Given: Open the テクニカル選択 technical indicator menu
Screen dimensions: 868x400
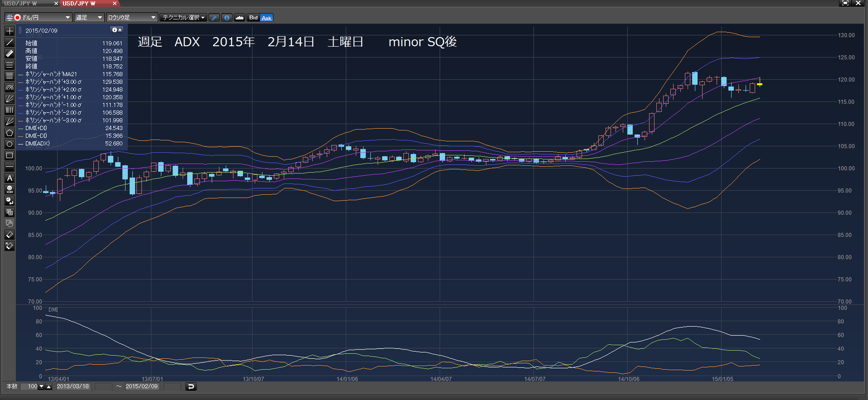Looking at the screenshot, I should [x=184, y=18].
